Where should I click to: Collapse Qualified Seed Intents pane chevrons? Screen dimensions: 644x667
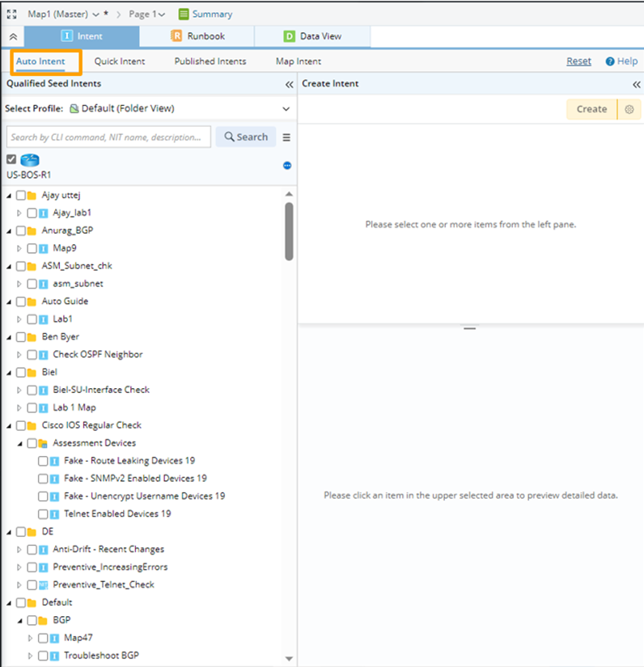(290, 84)
